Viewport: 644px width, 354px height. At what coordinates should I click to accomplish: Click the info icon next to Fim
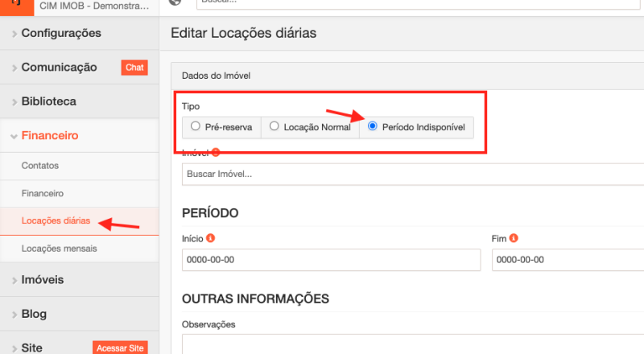[x=513, y=239]
